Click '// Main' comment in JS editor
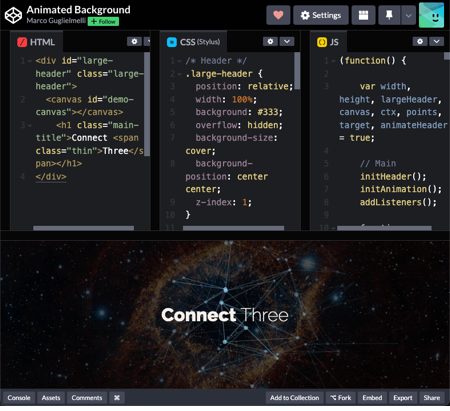Image resolution: width=450 pixels, height=411 pixels. coord(378,163)
